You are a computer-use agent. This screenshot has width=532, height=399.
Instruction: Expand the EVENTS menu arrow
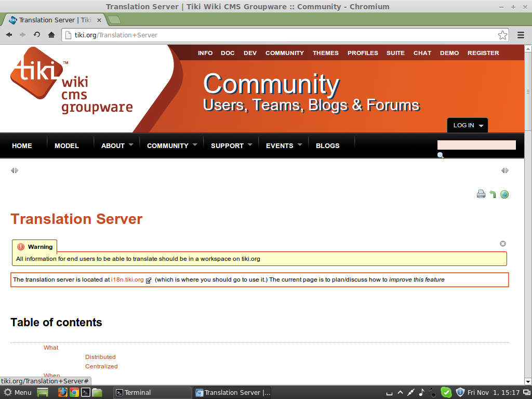click(300, 145)
